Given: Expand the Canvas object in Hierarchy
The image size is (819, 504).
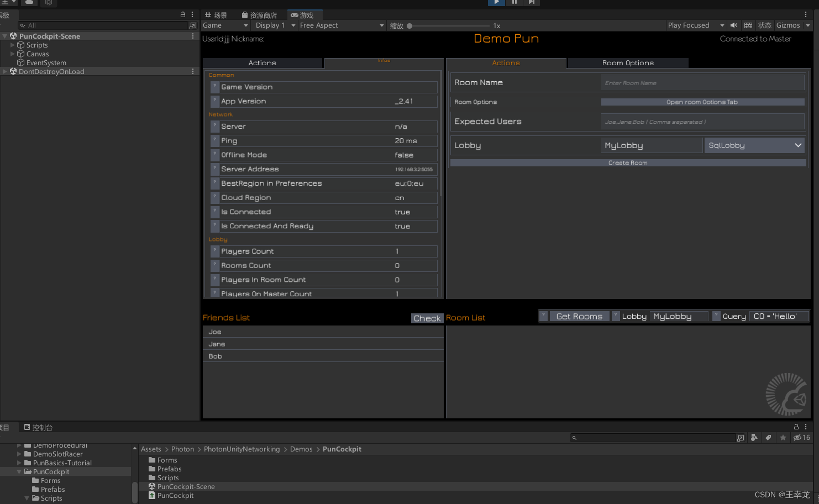Looking at the screenshot, I should click(13, 54).
